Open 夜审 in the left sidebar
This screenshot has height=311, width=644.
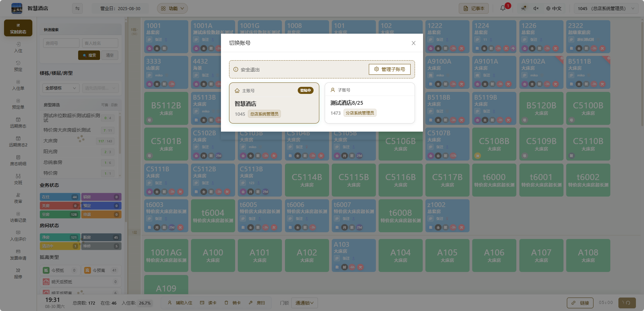pyautogui.click(x=18, y=198)
